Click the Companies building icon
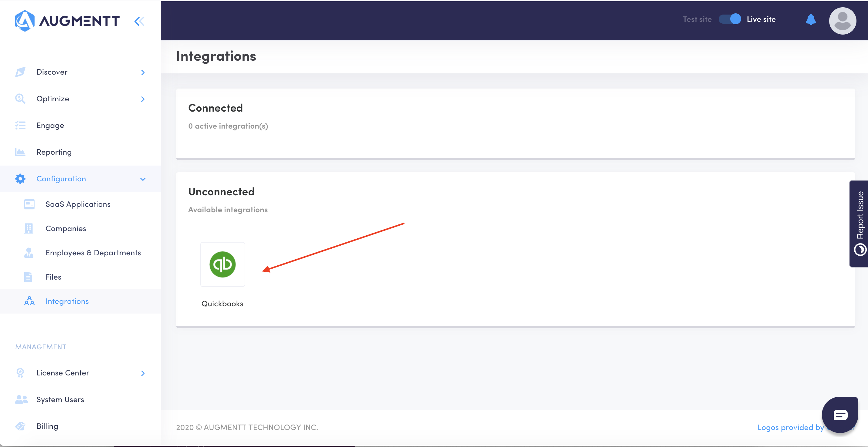The height and width of the screenshot is (447, 868). pyautogui.click(x=29, y=228)
